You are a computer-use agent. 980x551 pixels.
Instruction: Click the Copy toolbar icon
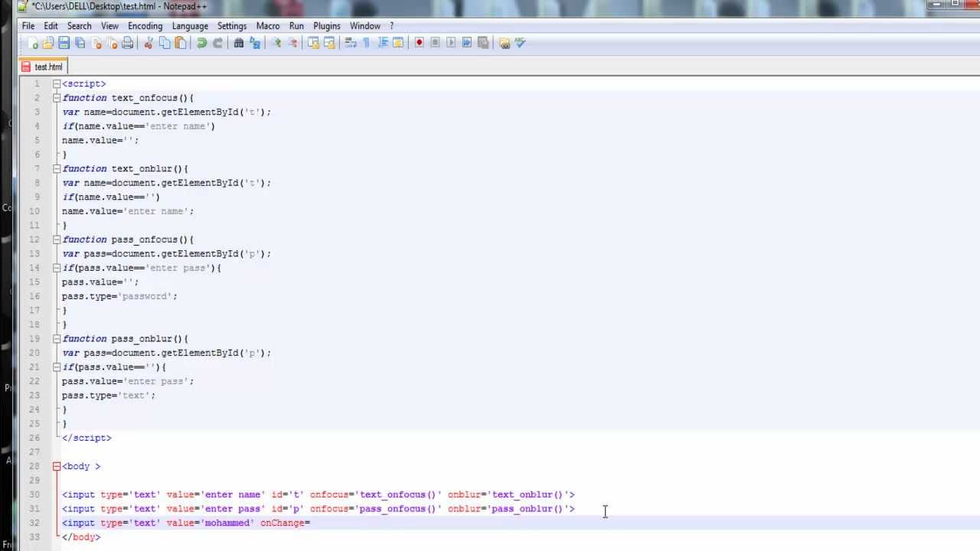(x=165, y=43)
